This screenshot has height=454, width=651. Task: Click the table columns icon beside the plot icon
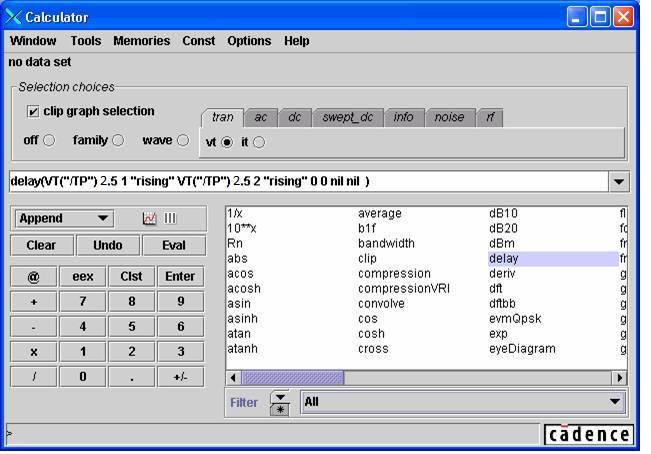pyautogui.click(x=170, y=218)
